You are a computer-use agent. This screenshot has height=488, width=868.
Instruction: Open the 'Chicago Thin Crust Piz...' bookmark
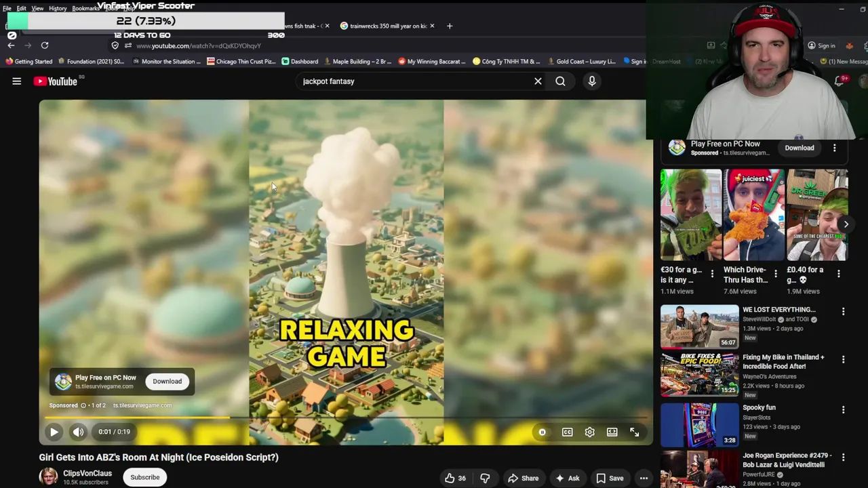click(x=241, y=62)
